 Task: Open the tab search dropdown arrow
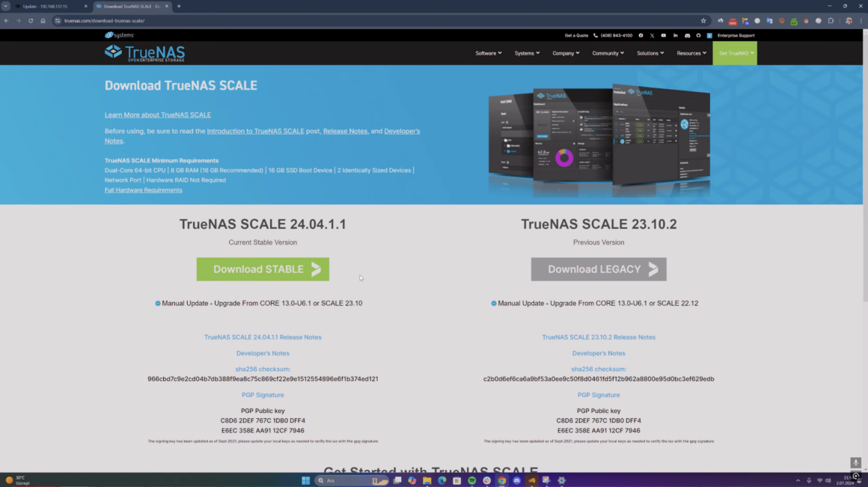(5, 6)
